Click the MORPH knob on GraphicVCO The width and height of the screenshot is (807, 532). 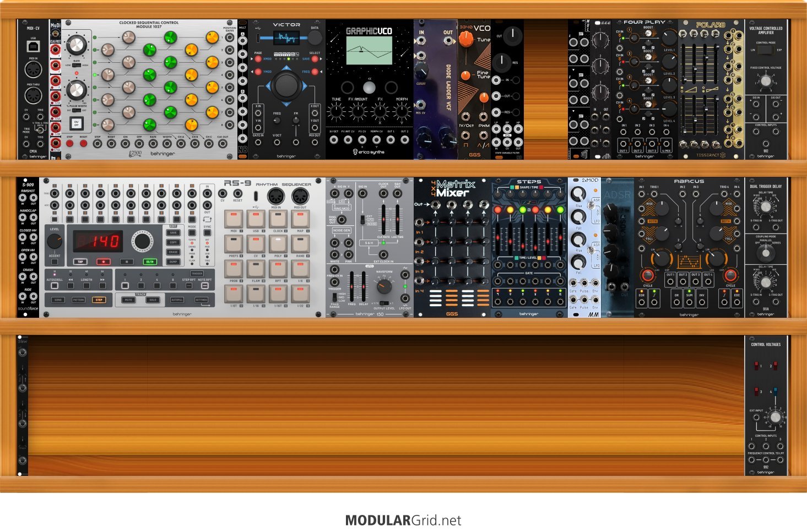click(402, 112)
